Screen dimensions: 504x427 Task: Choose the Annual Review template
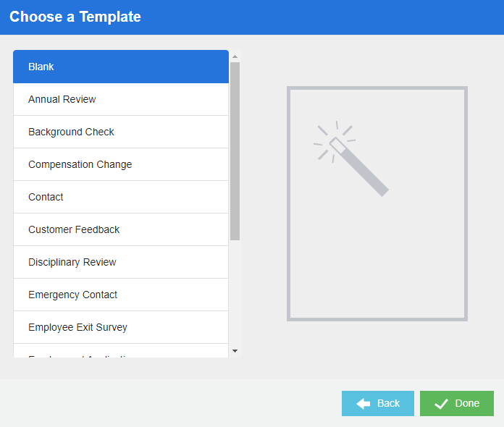click(x=120, y=99)
